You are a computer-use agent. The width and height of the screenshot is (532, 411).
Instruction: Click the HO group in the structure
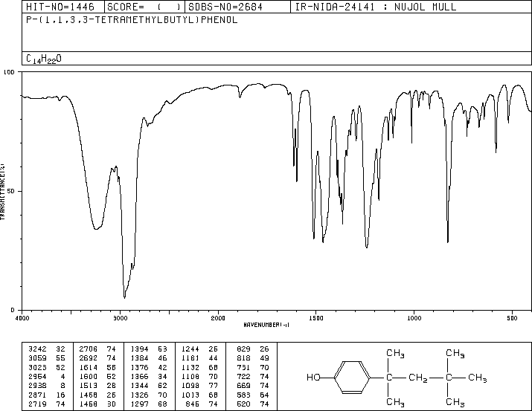[x=313, y=378]
